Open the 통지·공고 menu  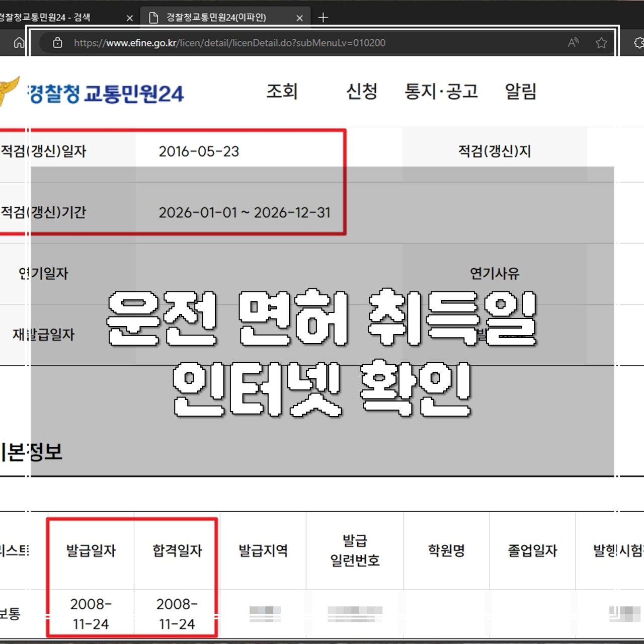tap(441, 92)
